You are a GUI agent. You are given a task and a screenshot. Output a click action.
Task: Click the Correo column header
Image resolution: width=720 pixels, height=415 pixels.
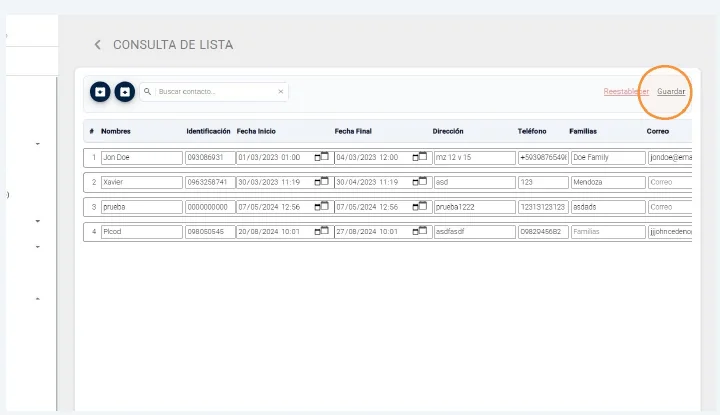click(x=658, y=131)
